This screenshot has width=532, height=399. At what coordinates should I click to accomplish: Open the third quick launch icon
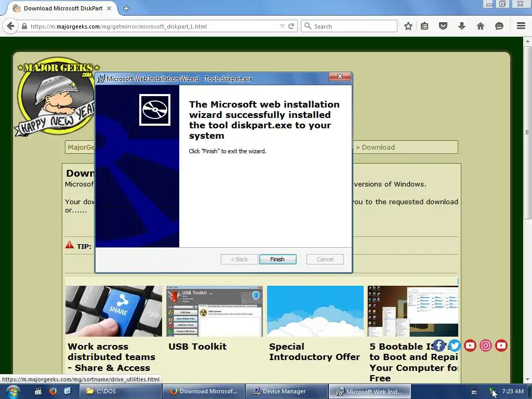coord(68,391)
